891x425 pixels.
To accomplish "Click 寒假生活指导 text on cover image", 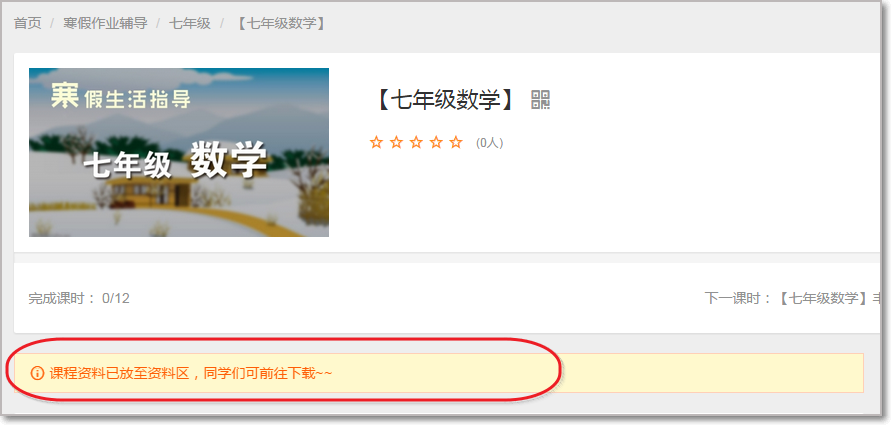I will click(x=121, y=97).
